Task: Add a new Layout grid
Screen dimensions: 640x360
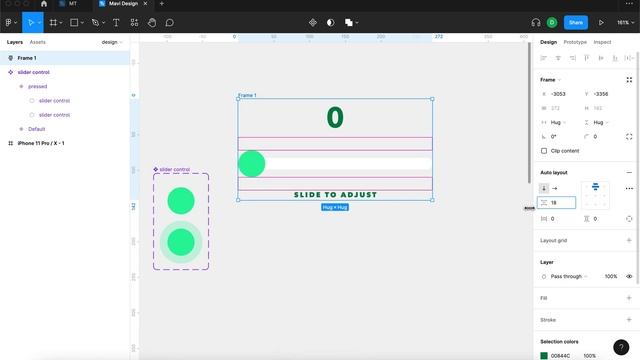Action: point(629,241)
